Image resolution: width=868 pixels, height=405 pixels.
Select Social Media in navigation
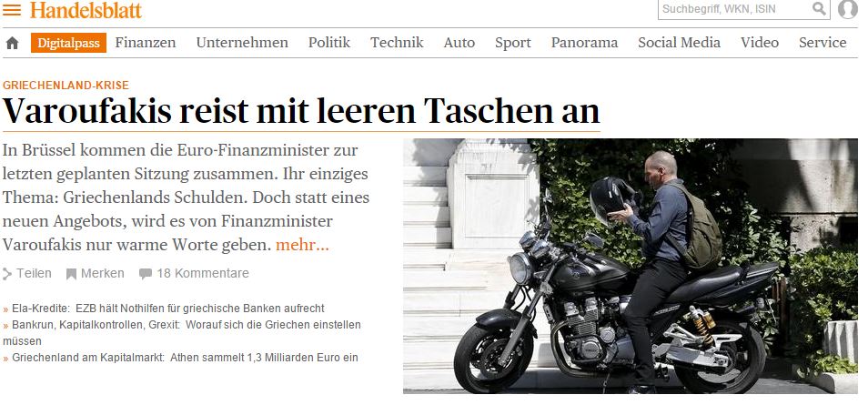pos(680,43)
